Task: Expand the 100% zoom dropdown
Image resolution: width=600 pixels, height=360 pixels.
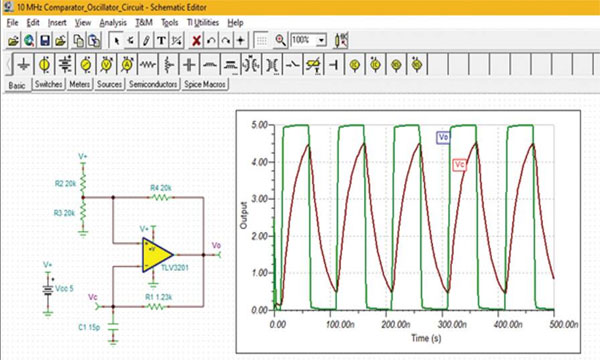Action: [321, 40]
